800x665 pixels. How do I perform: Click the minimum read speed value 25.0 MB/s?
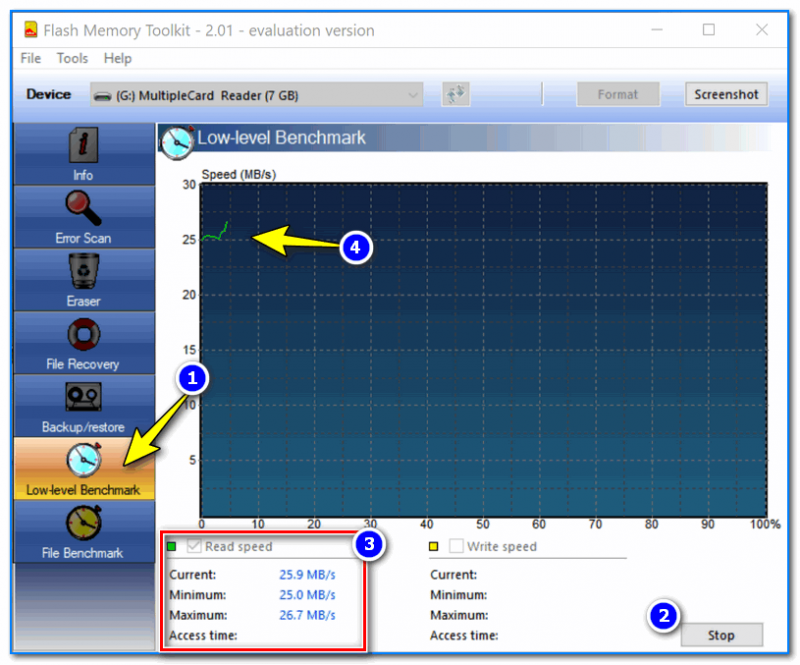[x=307, y=595]
